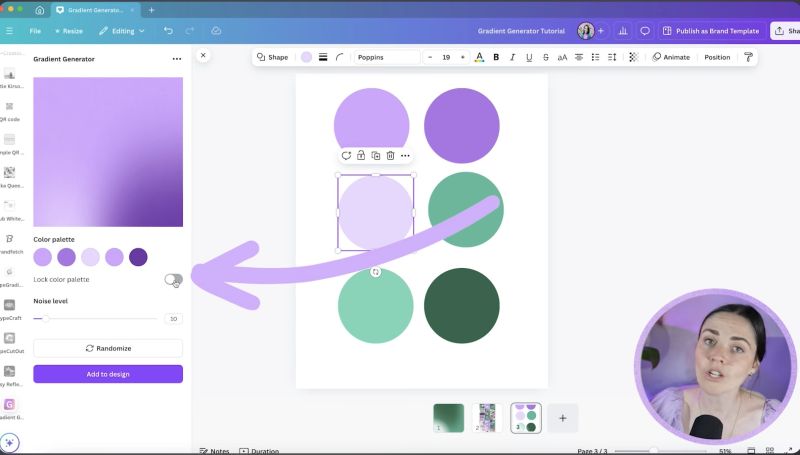Open the hamburger main menu
Screen dimensions: 800x455
9,31
